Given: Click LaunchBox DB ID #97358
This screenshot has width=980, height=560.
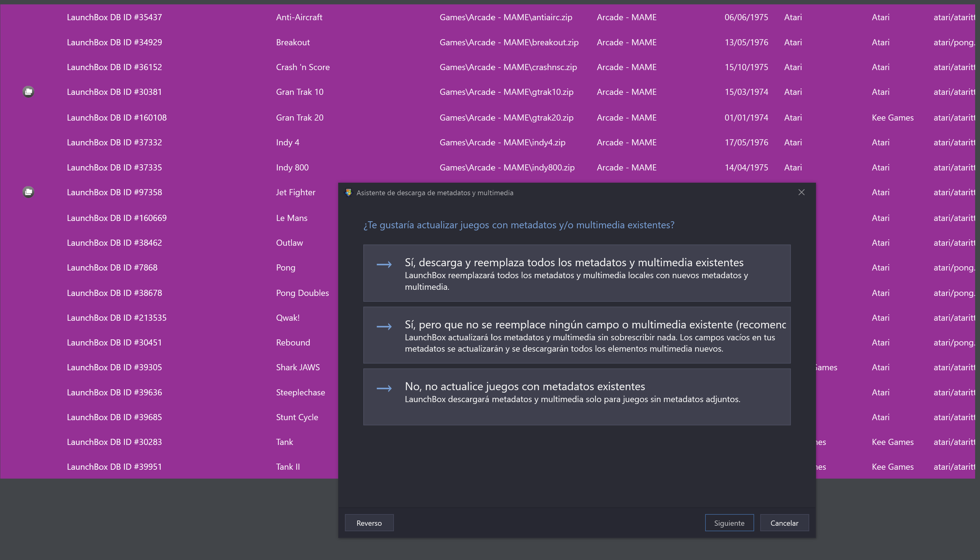Looking at the screenshot, I should point(114,192).
